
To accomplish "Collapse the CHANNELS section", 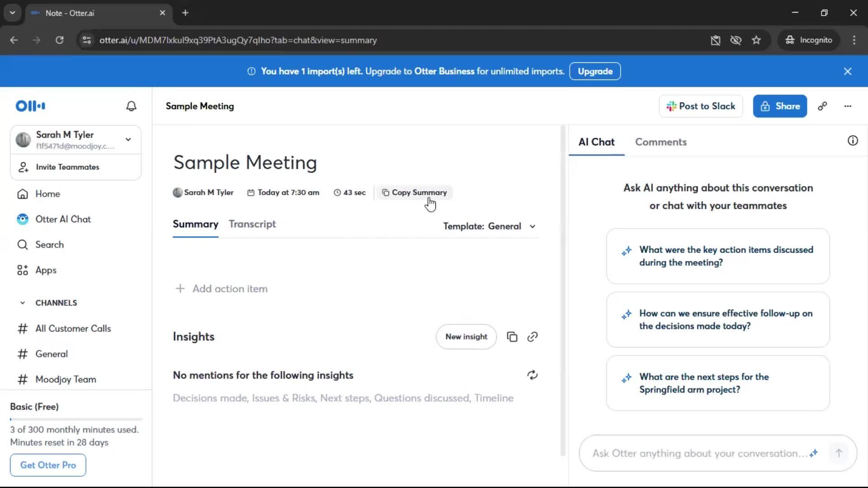I will 23,303.
